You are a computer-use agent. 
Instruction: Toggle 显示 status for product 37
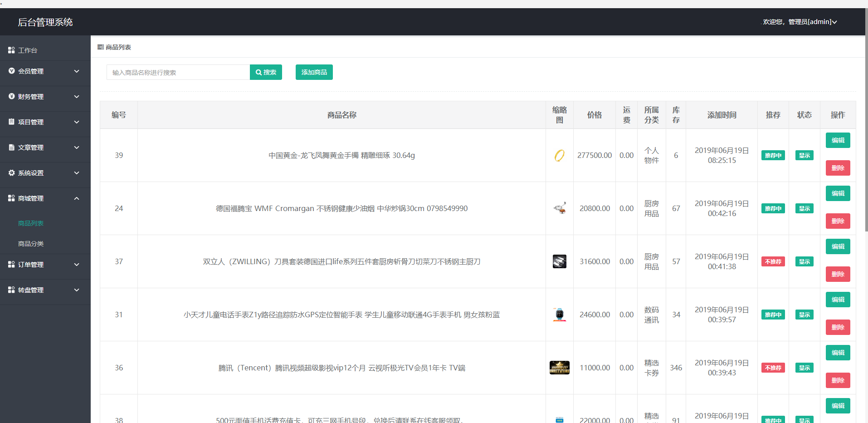point(805,261)
